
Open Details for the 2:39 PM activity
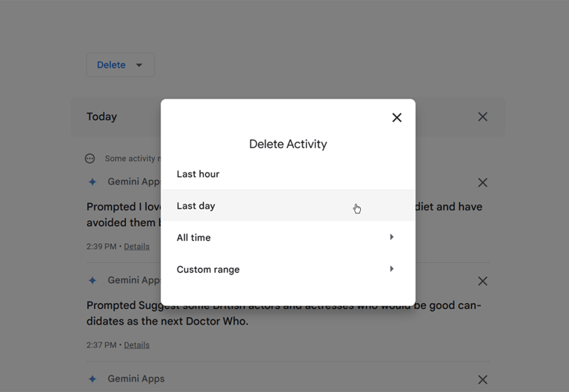tap(136, 247)
